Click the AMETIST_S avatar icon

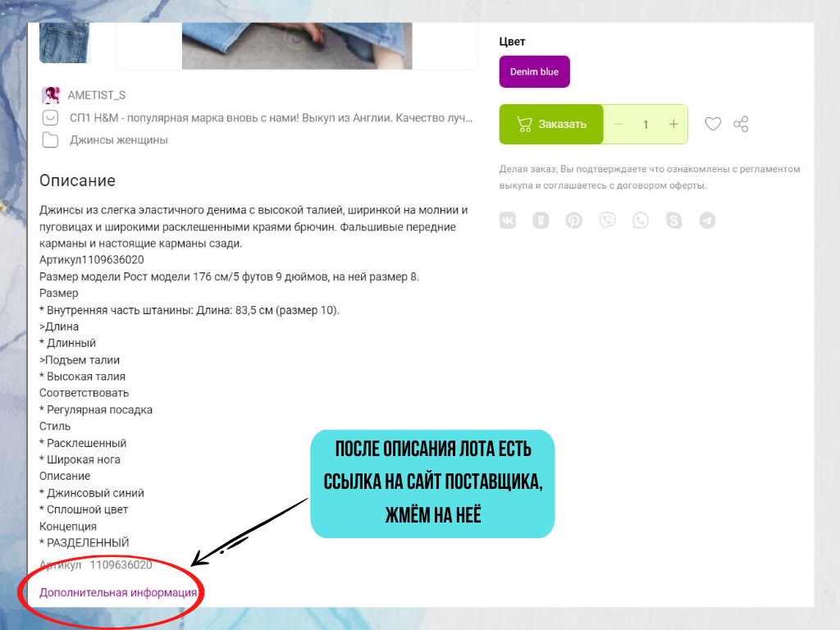[51, 95]
